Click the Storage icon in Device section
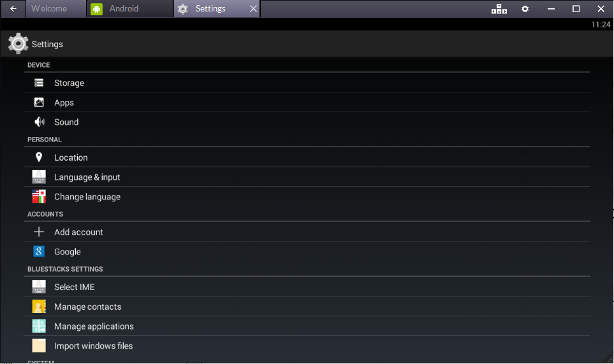This screenshot has width=614, height=364. coord(39,83)
